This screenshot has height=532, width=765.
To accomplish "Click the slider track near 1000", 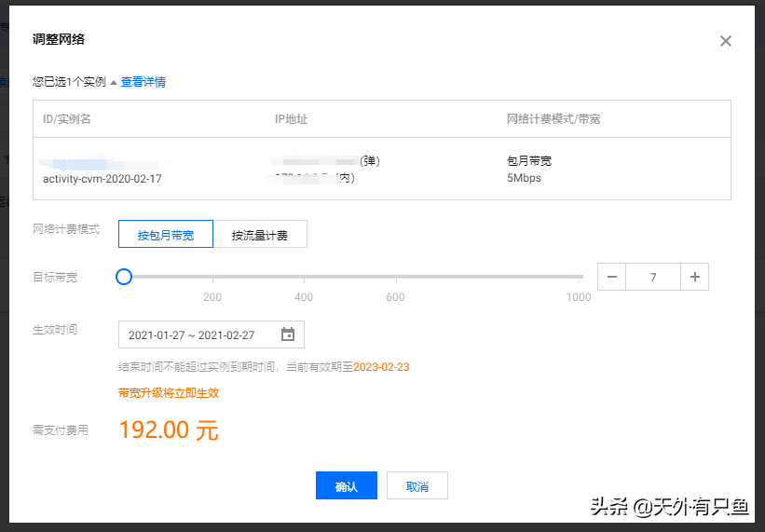I will pos(579,277).
